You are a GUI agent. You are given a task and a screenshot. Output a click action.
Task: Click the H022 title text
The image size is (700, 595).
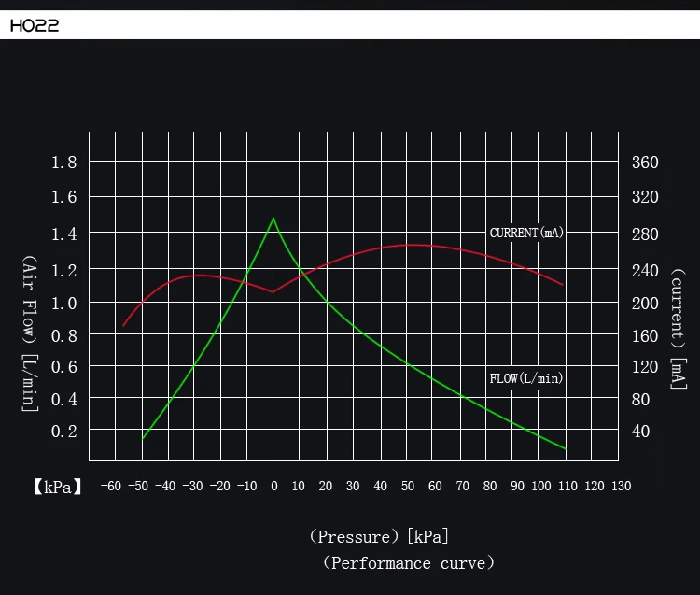(x=35, y=25)
